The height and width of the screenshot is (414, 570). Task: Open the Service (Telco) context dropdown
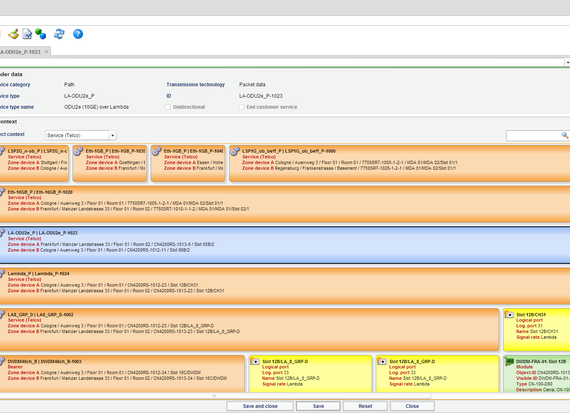(x=113, y=135)
